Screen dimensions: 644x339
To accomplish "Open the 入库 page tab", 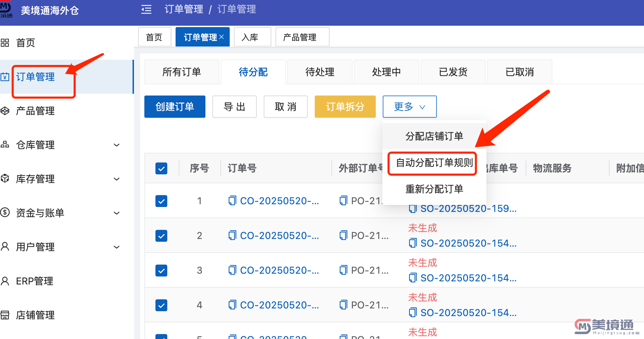I will coord(252,37).
